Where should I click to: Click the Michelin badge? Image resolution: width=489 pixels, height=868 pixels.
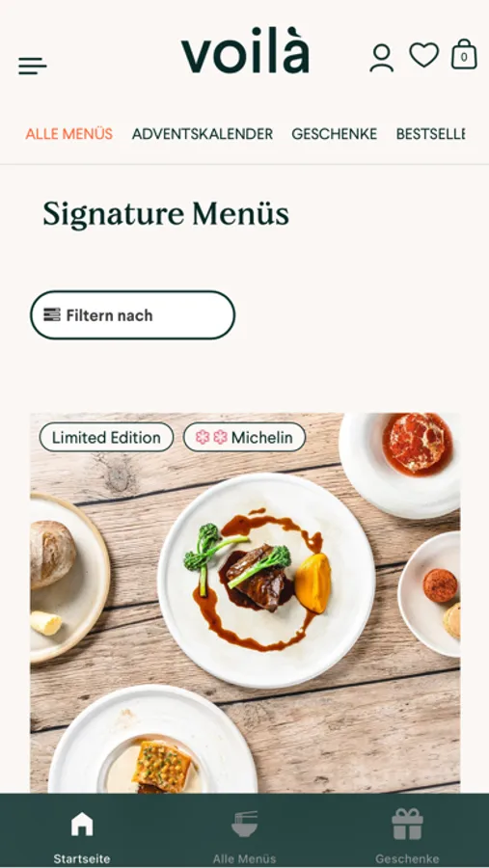pos(244,437)
